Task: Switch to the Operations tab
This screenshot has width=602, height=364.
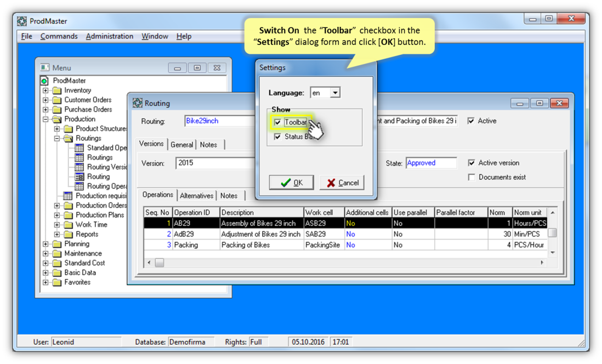Action: click(157, 195)
